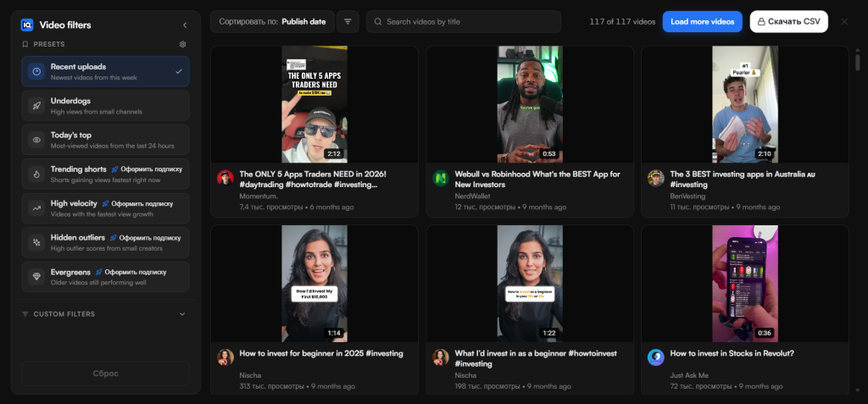Click the Search videos by title field
Image resolution: width=868 pixels, height=404 pixels.
(x=464, y=21)
